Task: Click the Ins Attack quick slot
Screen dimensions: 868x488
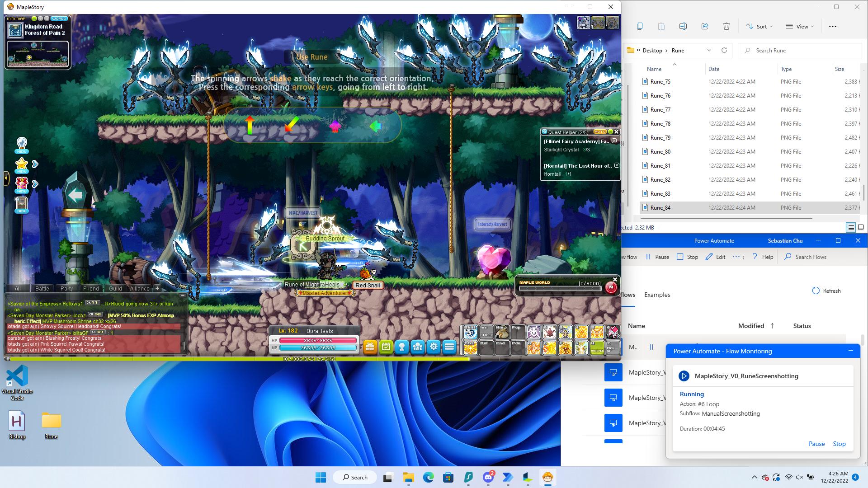Action: click(486, 332)
